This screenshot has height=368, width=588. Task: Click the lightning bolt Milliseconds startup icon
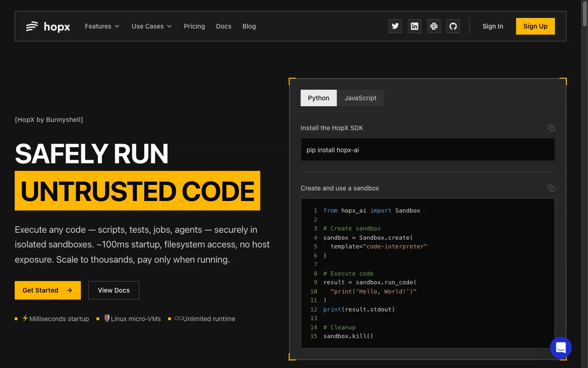click(x=25, y=318)
